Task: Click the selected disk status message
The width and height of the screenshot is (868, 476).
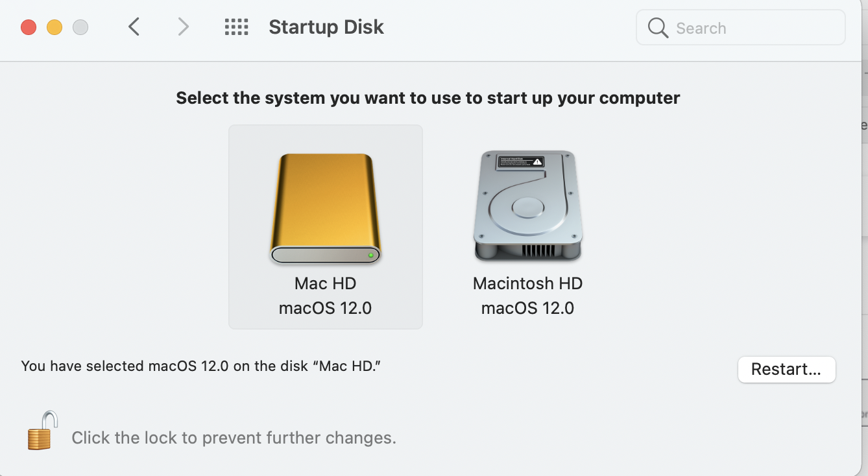Action: click(x=200, y=366)
